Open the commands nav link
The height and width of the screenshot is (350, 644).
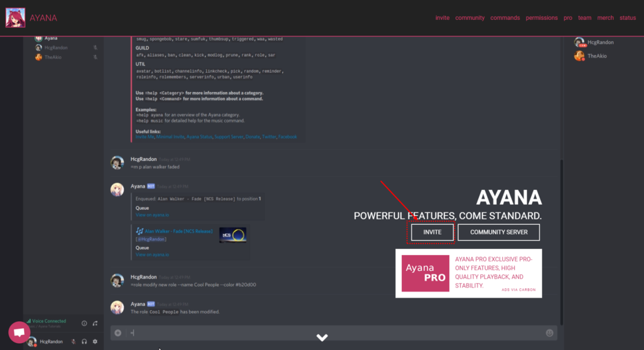pyautogui.click(x=505, y=18)
